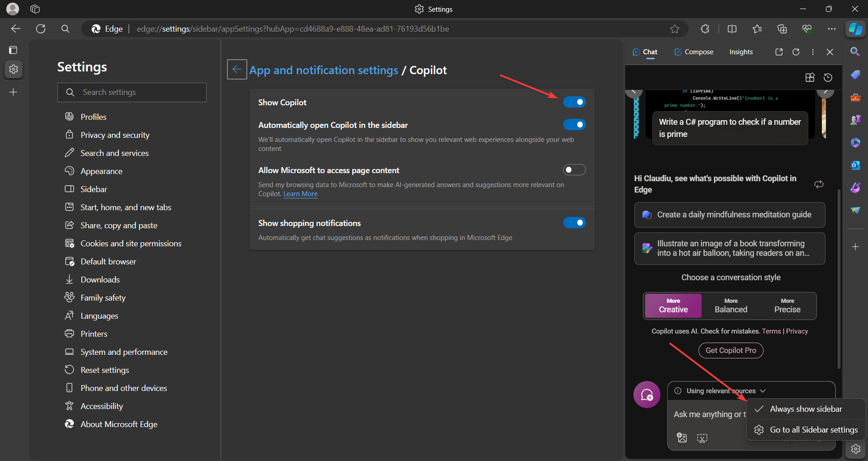868x461 pixels.
Task: Open the Sidebar settings section
Action: (x=94, y=189)
